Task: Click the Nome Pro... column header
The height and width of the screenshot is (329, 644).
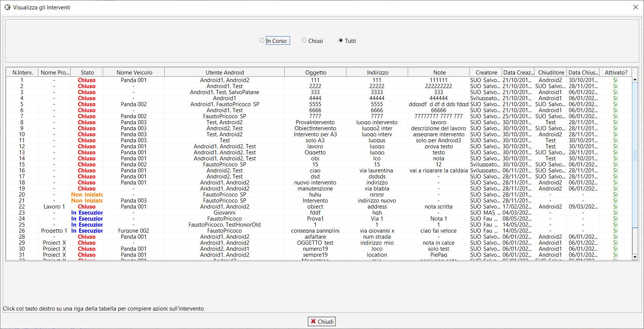Action: (x=55, y=72)
